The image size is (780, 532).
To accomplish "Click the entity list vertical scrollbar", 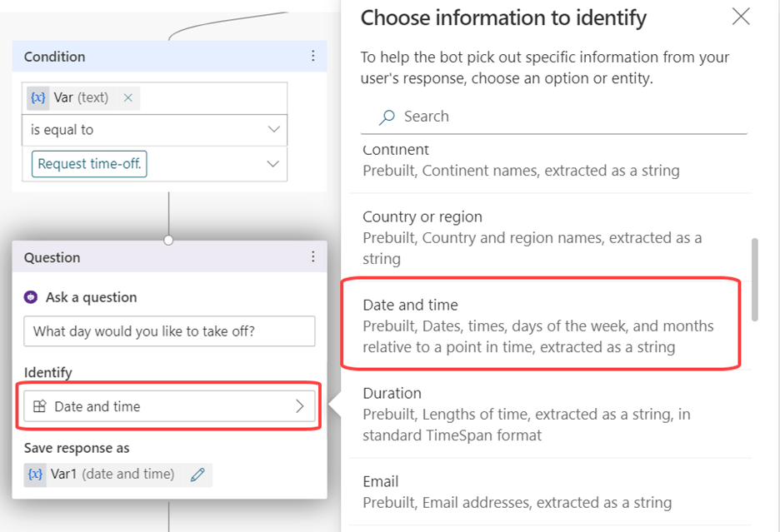I will click(755, 280).
